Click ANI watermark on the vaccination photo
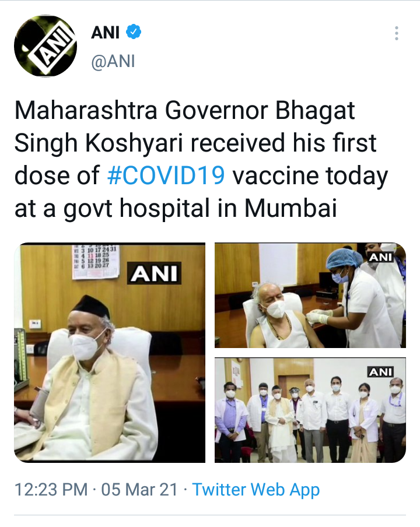Screen dimensions: 420x527 coord(381,257)
